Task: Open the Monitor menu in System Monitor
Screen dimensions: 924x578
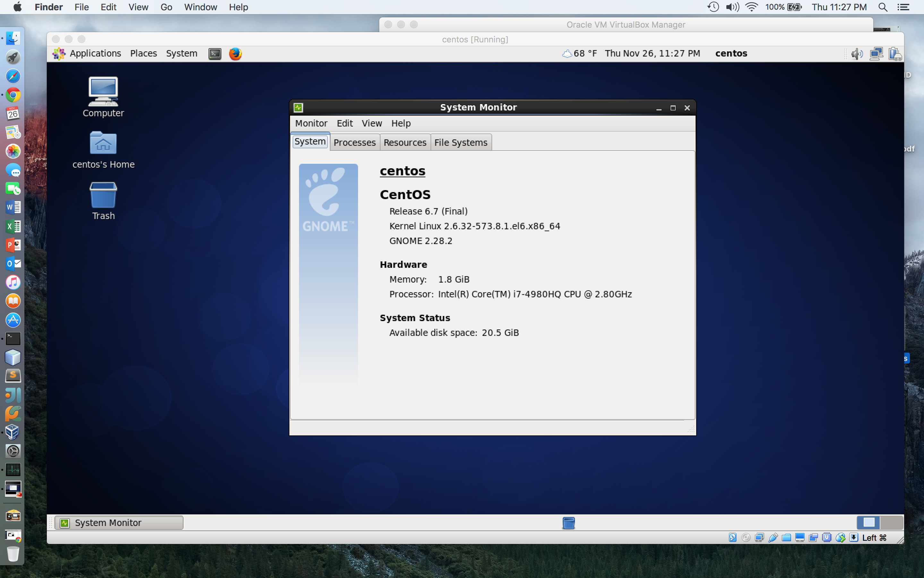Action: (311, 123)
